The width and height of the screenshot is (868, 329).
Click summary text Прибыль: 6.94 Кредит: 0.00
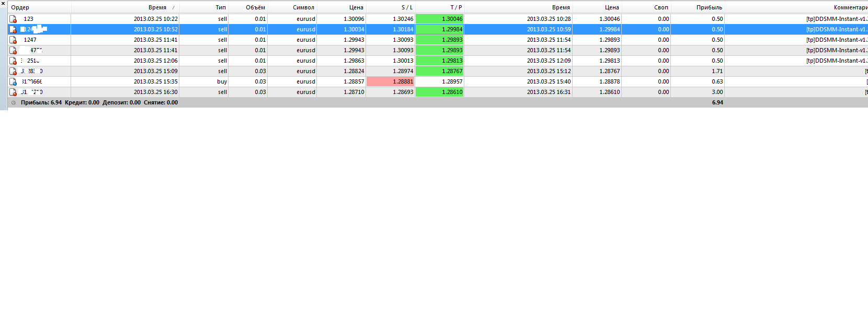[60, 102]
